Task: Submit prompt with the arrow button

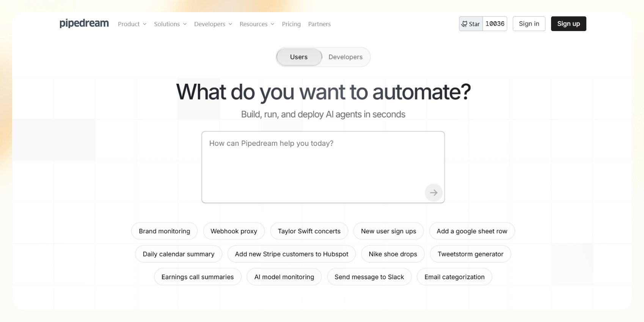Action: [434, 193]
